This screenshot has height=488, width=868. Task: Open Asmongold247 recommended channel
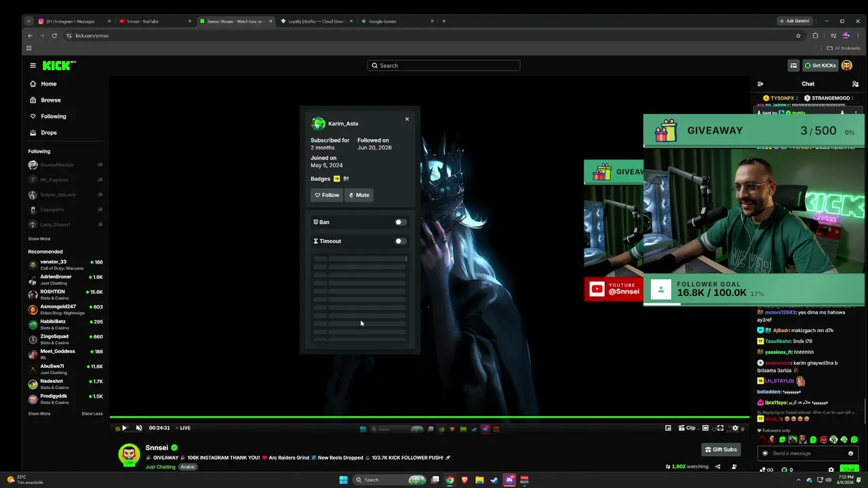click(65, 309)
